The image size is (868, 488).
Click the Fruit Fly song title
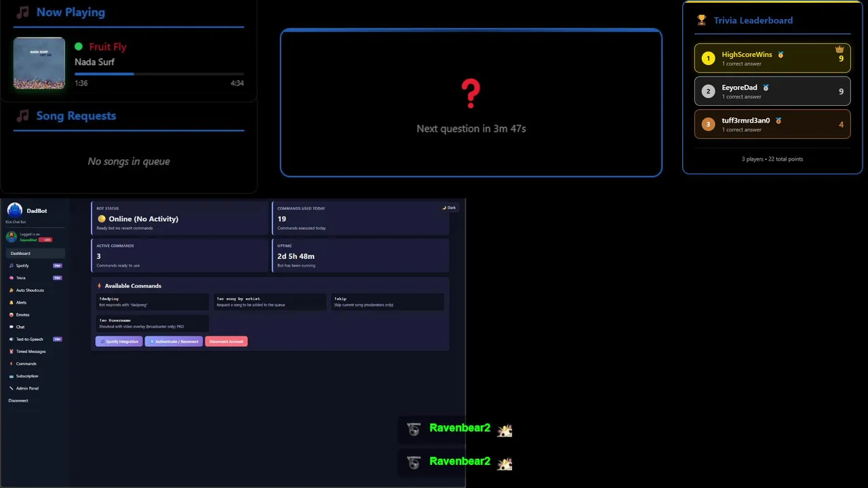(108, 47)
